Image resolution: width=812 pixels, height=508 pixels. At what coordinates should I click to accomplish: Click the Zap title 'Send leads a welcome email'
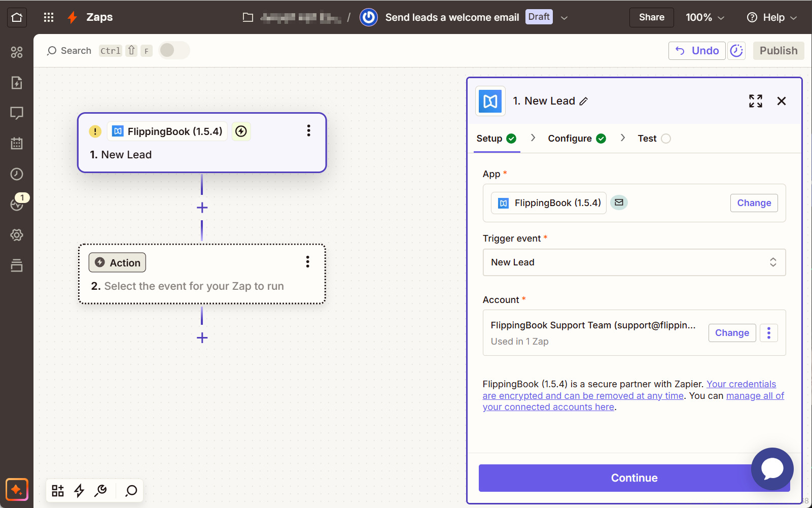(x=452, y=17)
